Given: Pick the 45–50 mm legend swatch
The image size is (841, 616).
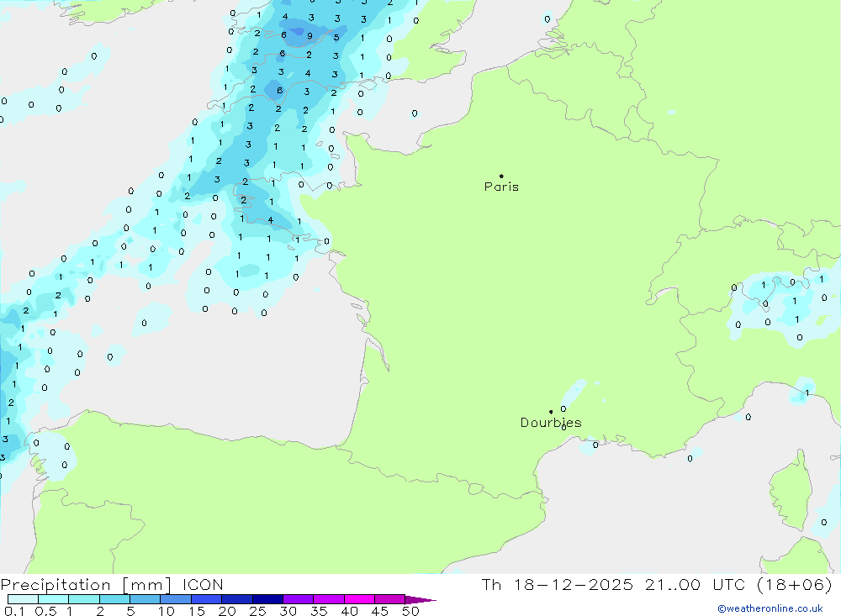Looking at the screenshot, I should (389, 599).
